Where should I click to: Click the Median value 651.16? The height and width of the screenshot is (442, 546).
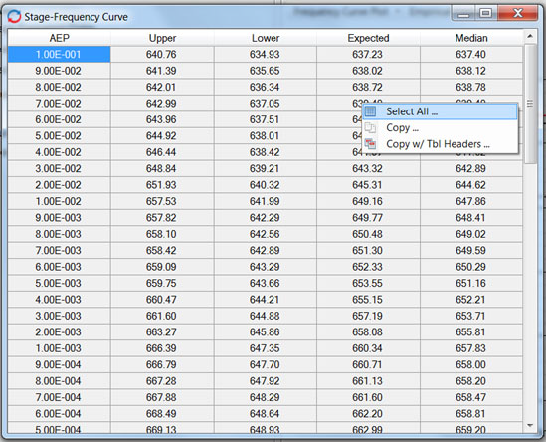pyautogui.click(x=470, y=283)
